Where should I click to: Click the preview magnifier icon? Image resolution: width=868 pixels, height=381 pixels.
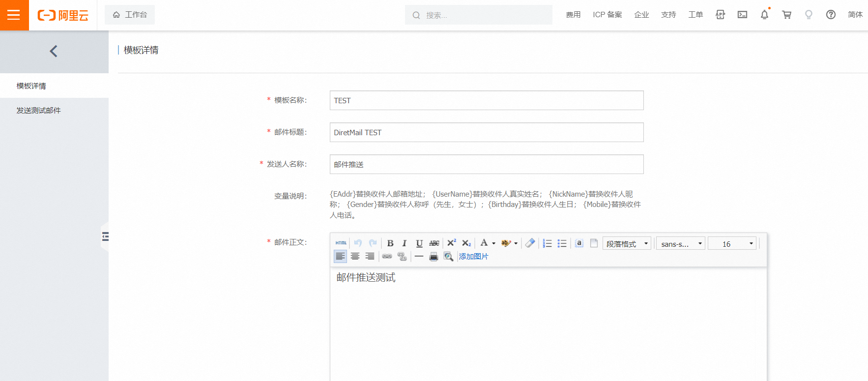pos(448,256)
